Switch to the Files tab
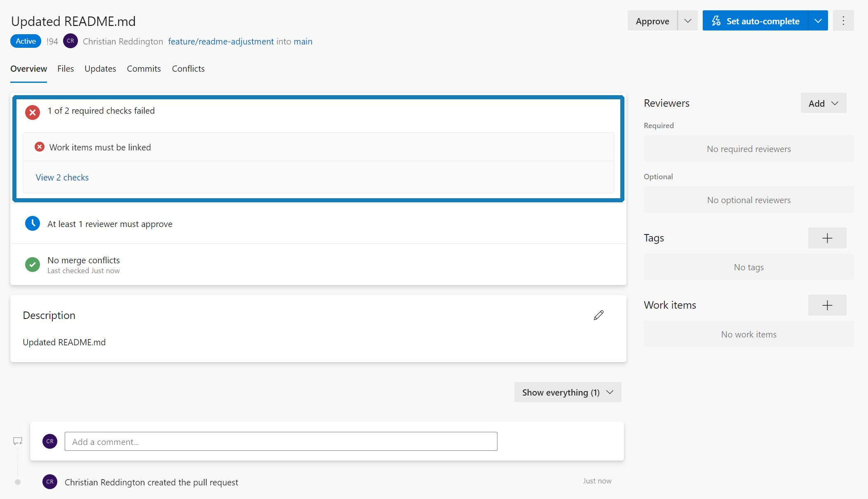The width and height of the screenshot is (868, 499). click(65, 69)
